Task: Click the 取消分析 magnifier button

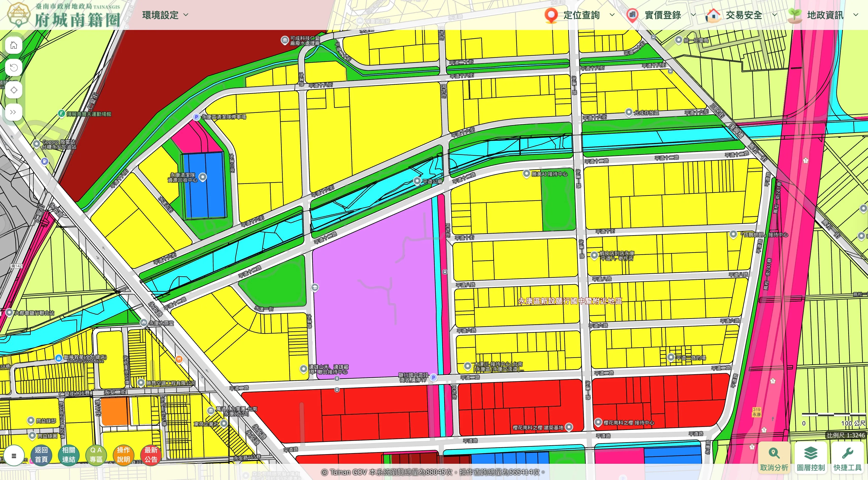Action: click(774, 457)
